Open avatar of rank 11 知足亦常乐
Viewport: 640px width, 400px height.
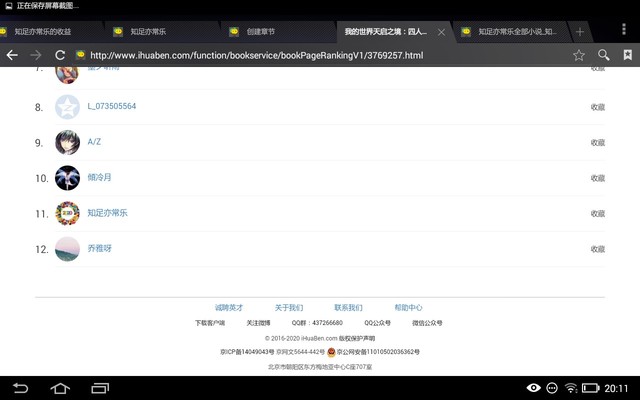pos(67,213)
